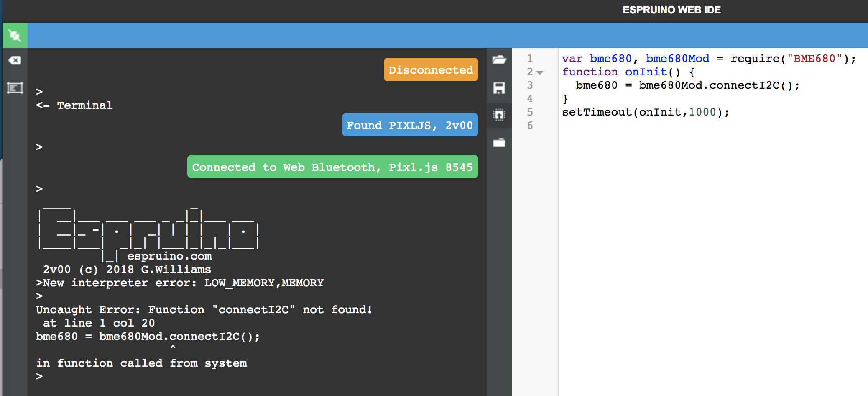
Task: Click the Uncaught Error message in terminal
Action: coord(204,310)
